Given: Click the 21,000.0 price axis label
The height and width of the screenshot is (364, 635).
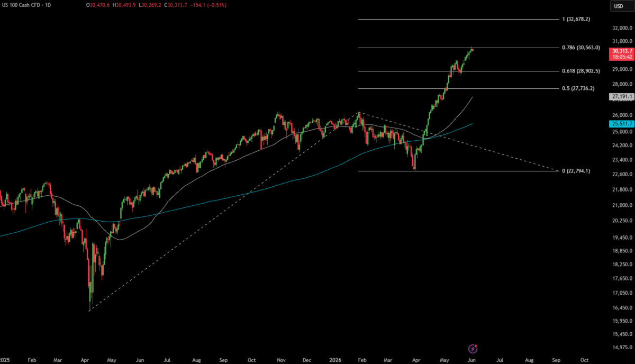Looking at the screenshot, I should pos(622,205).
